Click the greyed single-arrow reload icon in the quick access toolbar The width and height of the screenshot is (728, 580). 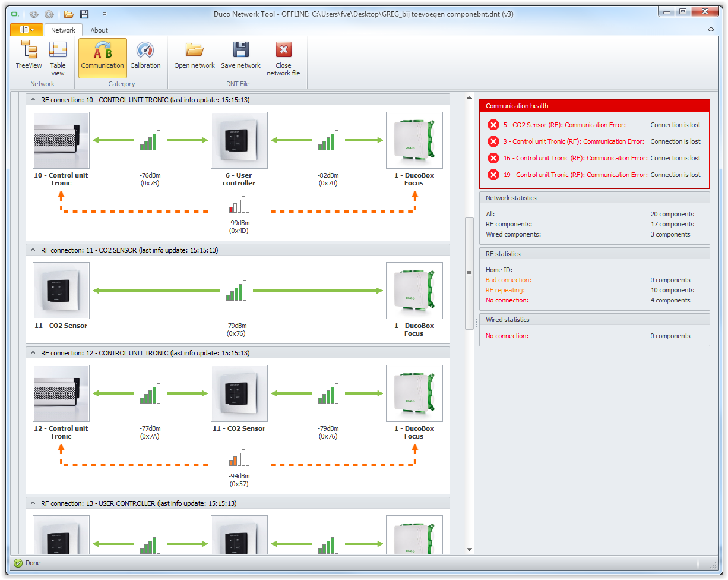coord(49,14)
